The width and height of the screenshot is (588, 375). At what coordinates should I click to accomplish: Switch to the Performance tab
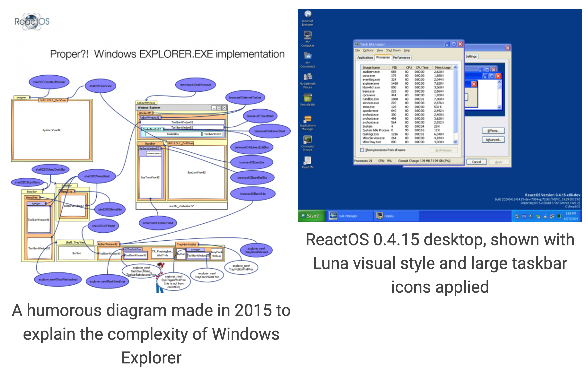[401, 58]
